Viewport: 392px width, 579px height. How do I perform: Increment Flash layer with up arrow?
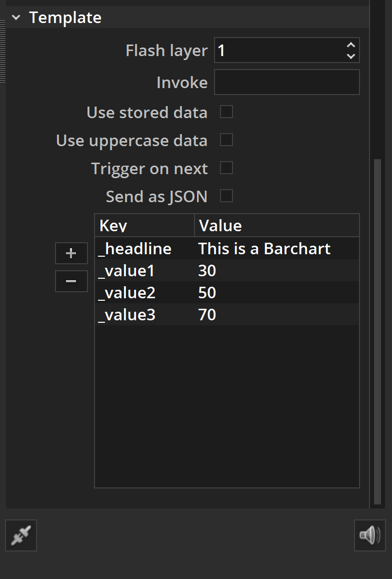tap(351, 45)
